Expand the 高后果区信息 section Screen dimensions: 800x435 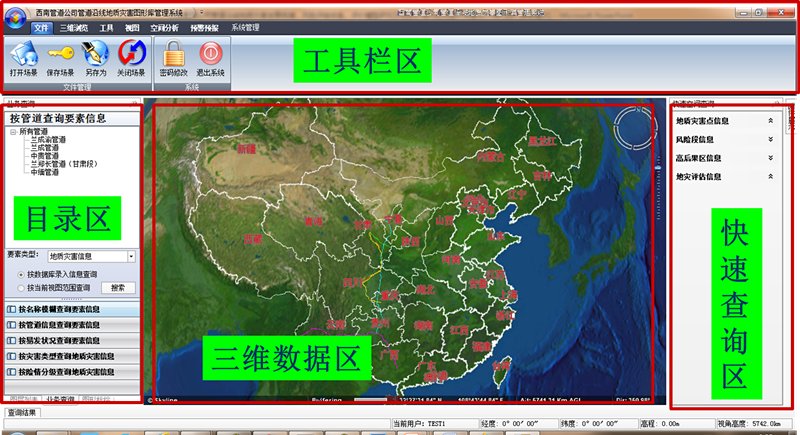(x=770, y=158)
